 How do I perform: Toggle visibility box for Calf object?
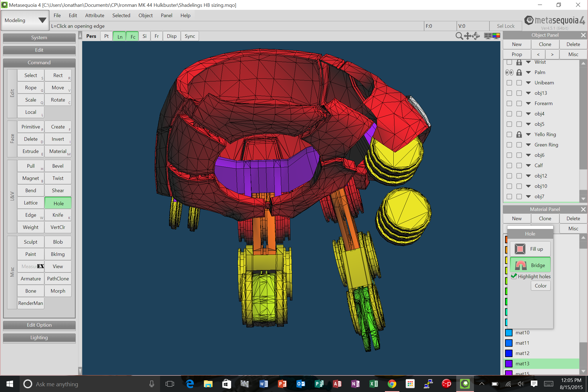(509, 166)
